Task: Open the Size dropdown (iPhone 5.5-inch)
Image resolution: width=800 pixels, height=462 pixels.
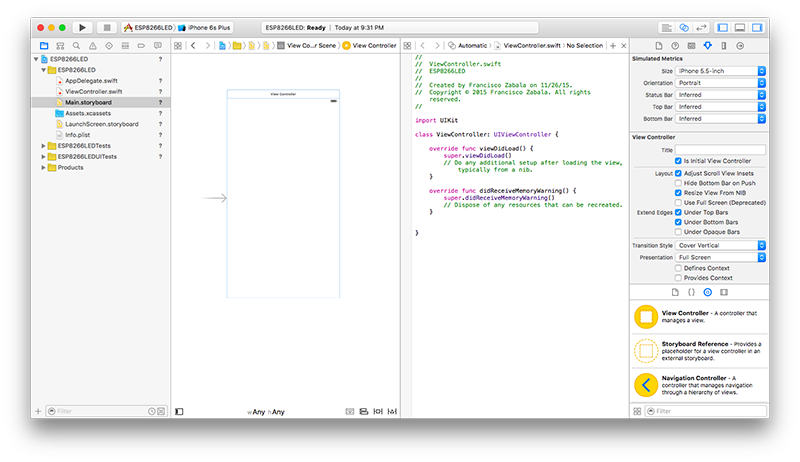Action: point(720,70)
